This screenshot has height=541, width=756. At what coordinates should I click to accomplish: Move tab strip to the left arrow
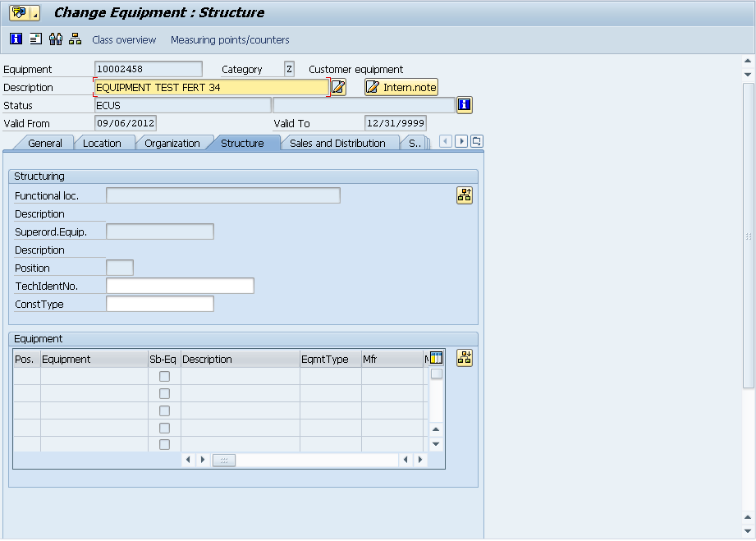(446, 141)
